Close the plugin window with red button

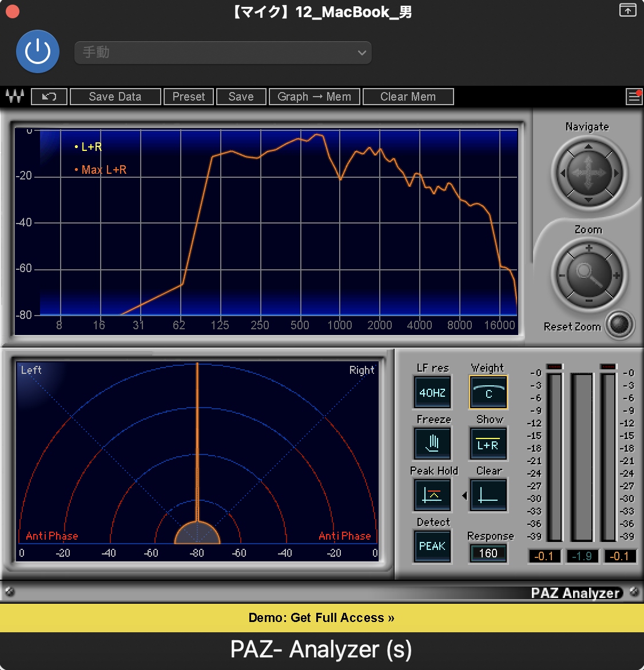(13, 11)
